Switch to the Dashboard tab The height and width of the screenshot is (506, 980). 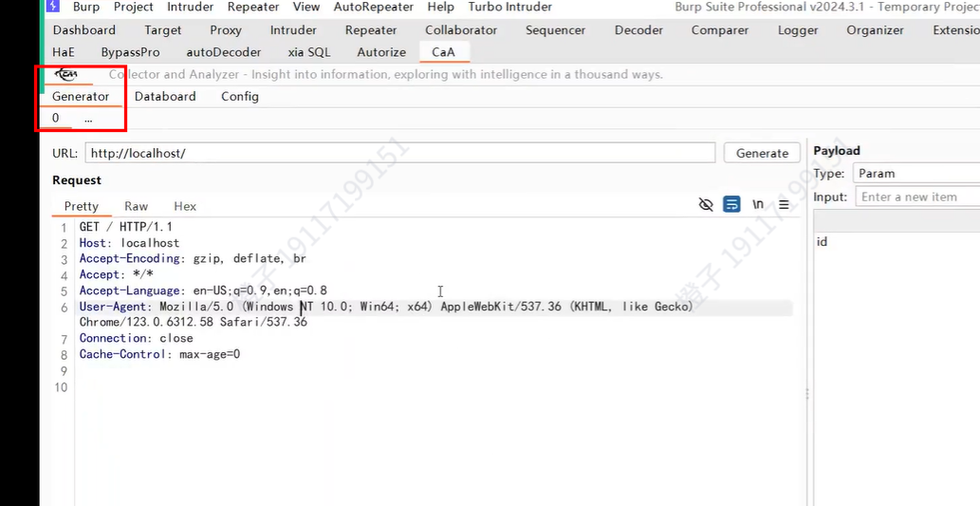(84, 30)
